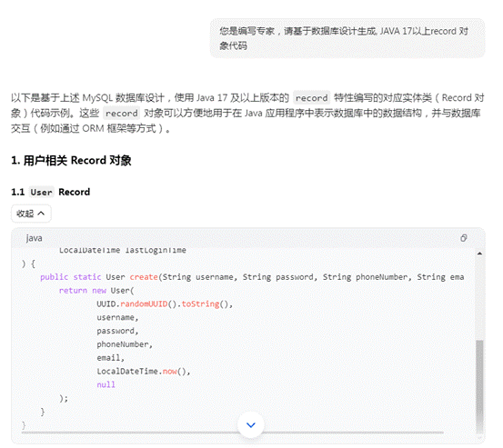Jump to bottom with the blue down-arrow button
503x448 pixels.
[251, 425]
